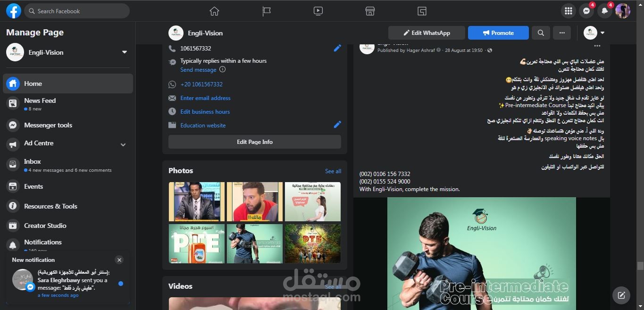Click the Search Facebook input field

coord(77,11)
